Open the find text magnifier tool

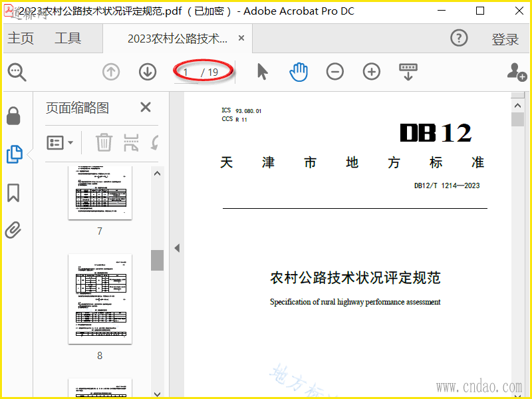[17, 72]
